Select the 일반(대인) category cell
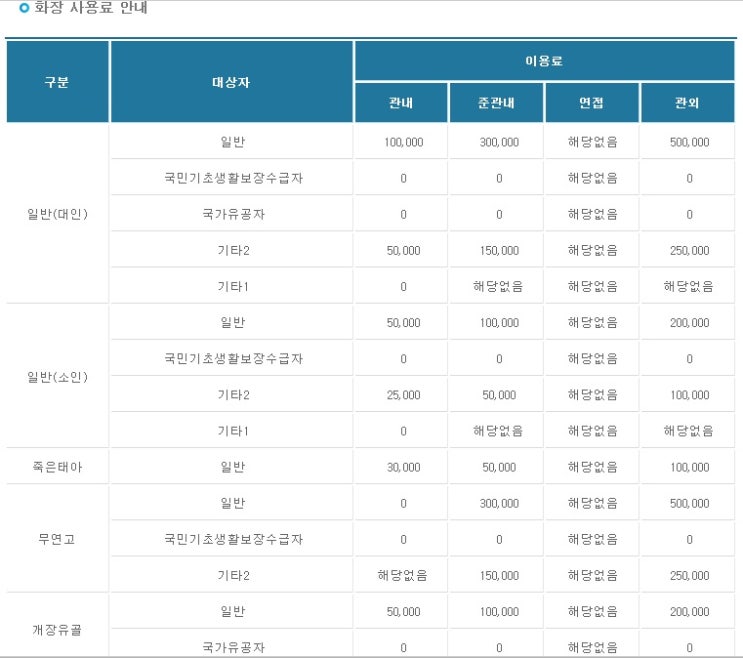 (57, 214)
